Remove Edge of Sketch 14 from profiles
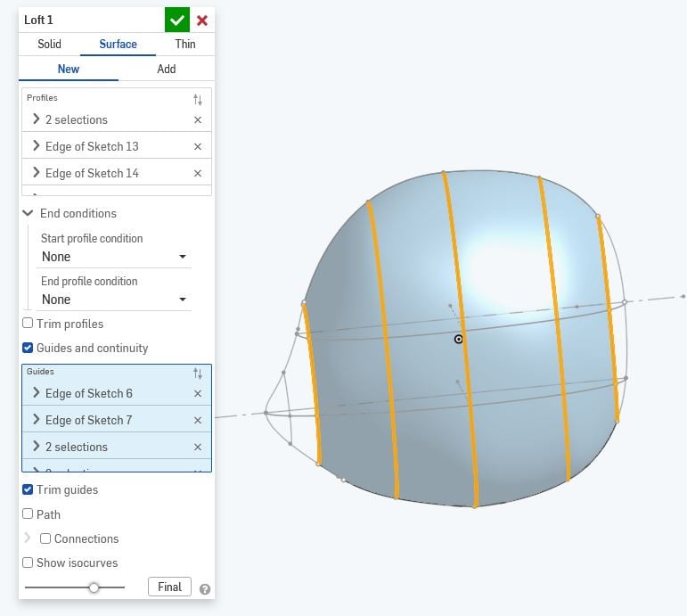 tap(198, 173)
